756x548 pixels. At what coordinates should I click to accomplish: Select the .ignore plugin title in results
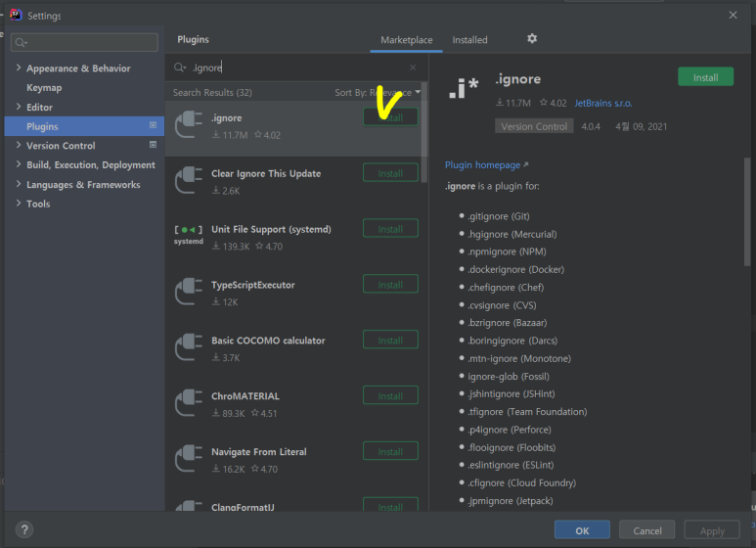(x=227, y=117)
